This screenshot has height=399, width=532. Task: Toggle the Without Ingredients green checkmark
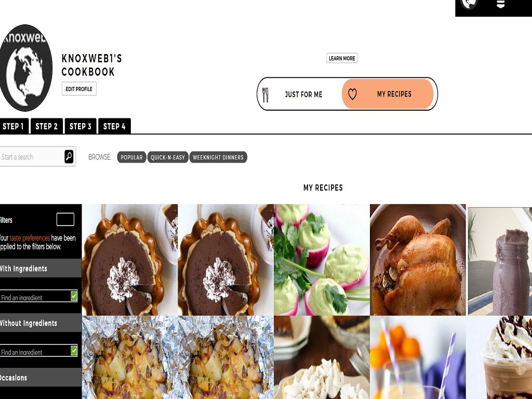[x=74, y=351]
